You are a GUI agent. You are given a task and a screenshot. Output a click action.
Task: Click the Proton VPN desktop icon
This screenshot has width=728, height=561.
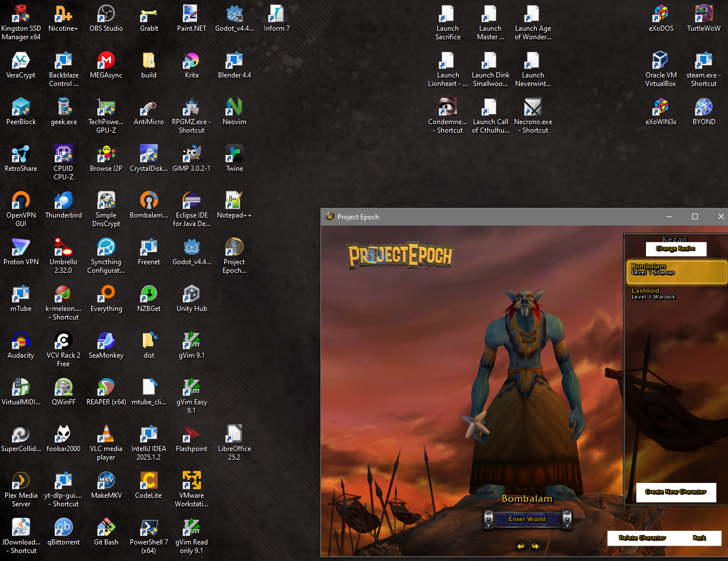pos(21,252)
